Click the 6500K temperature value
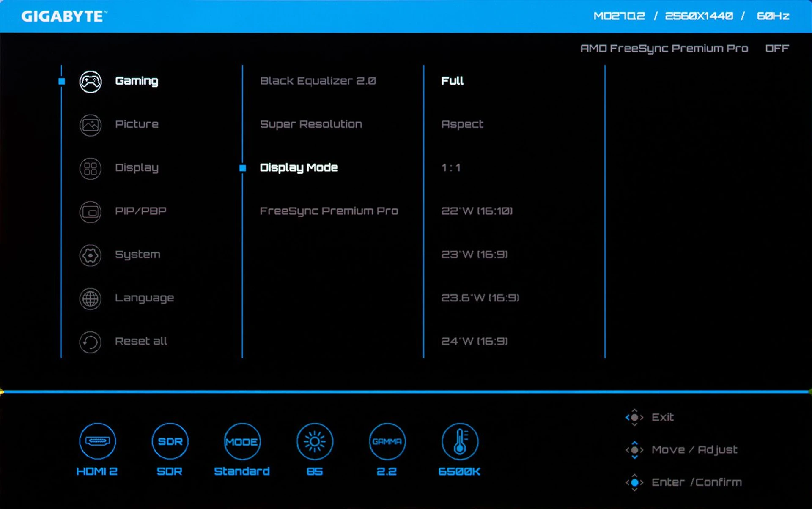The width and height of the screenshot is (812, 509). point(459,471)
